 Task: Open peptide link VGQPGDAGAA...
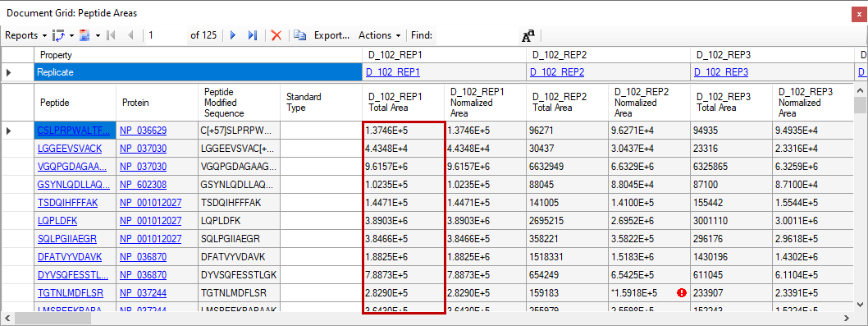(x=72, y=167)
